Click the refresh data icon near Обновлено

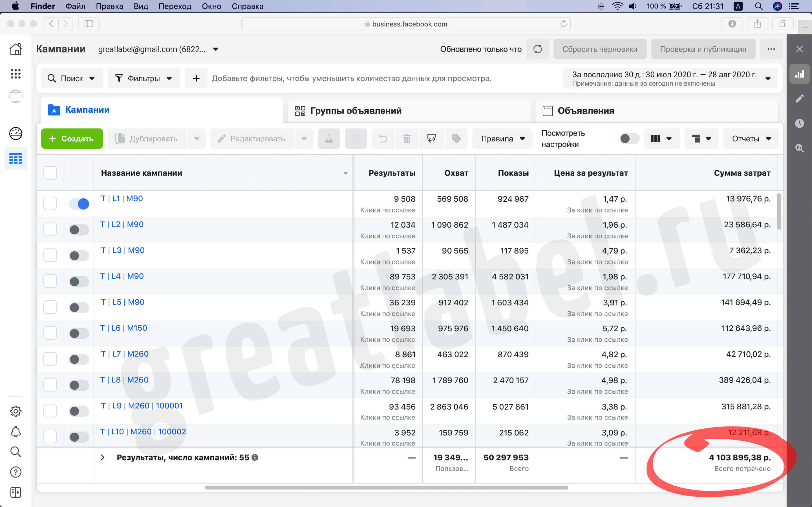coord(537,49)
